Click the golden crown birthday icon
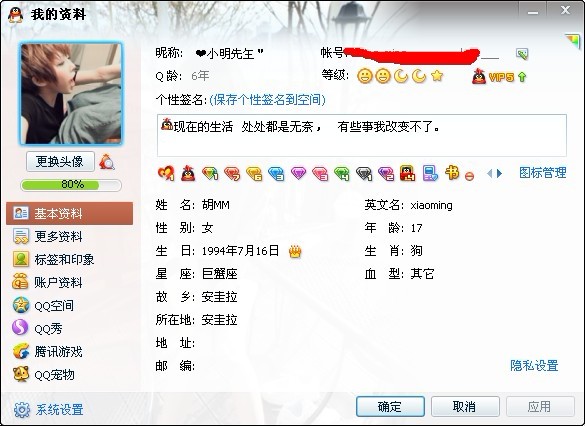585x426 pixels. (295, 251)
